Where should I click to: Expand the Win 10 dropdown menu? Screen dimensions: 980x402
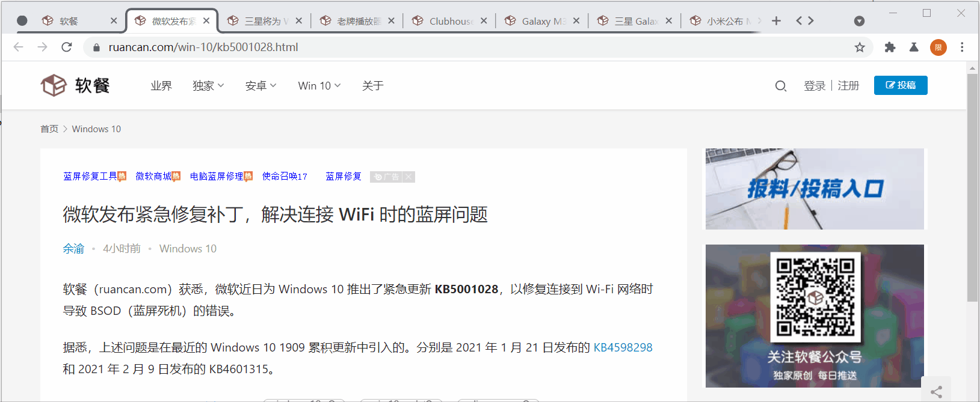point(319,86)
